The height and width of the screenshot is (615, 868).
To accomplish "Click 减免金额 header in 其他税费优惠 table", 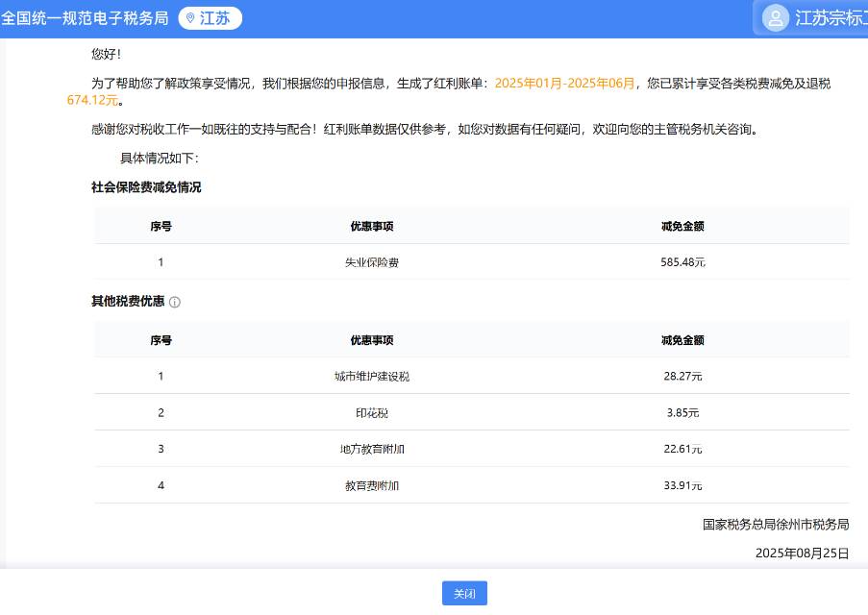I will 682,340.
